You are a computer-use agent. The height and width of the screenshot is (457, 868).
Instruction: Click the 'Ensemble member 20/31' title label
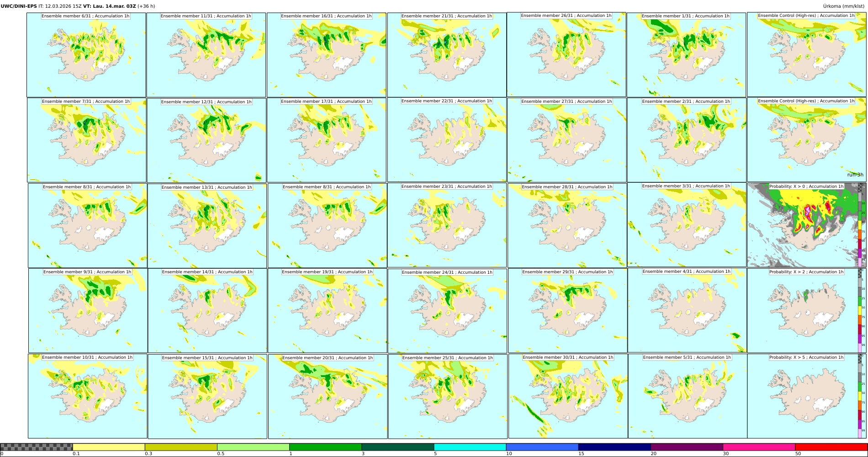click(x=328, y=358)
